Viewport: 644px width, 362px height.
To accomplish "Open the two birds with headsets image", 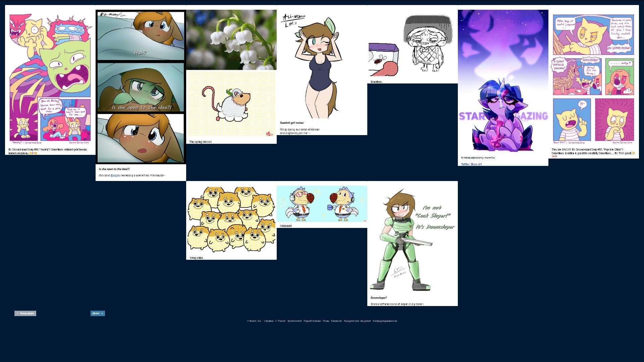I will (x=322, y=204).
